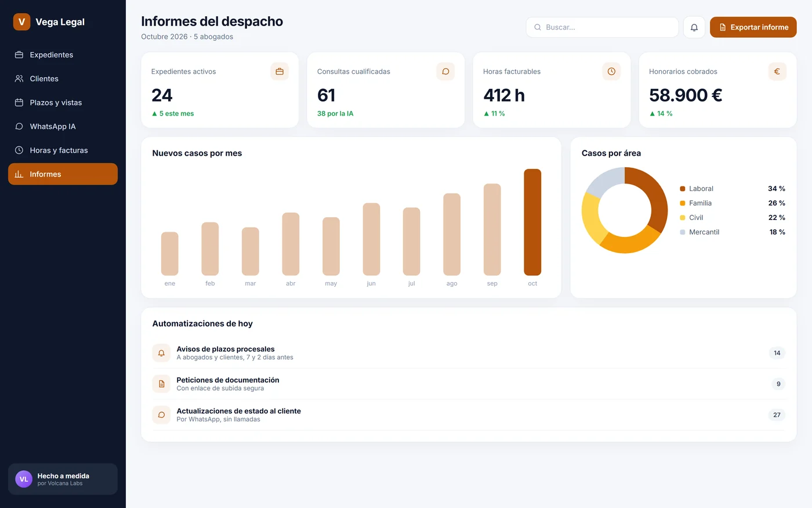Click the search magnifier icon
Viewport: 812px width, 508px height.
point(538,27)
